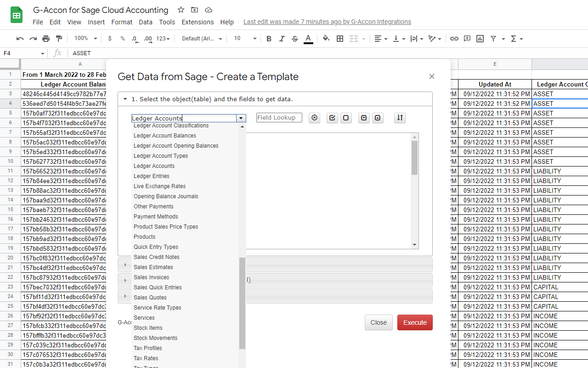Viewport: 588px width, 368px height.
Task: Format as currency with the dollar icon
Action: click(x=110, y=39)
